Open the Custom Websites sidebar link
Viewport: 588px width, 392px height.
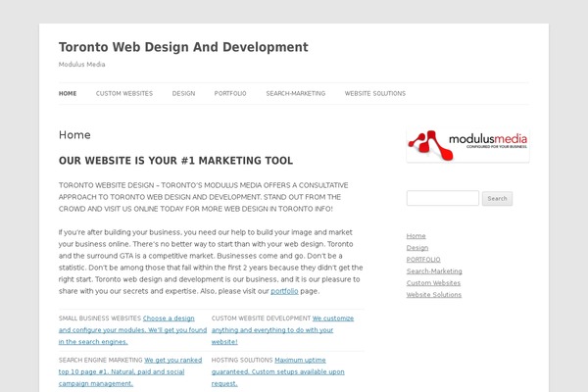pyautogui.click(x=433, y=283)
